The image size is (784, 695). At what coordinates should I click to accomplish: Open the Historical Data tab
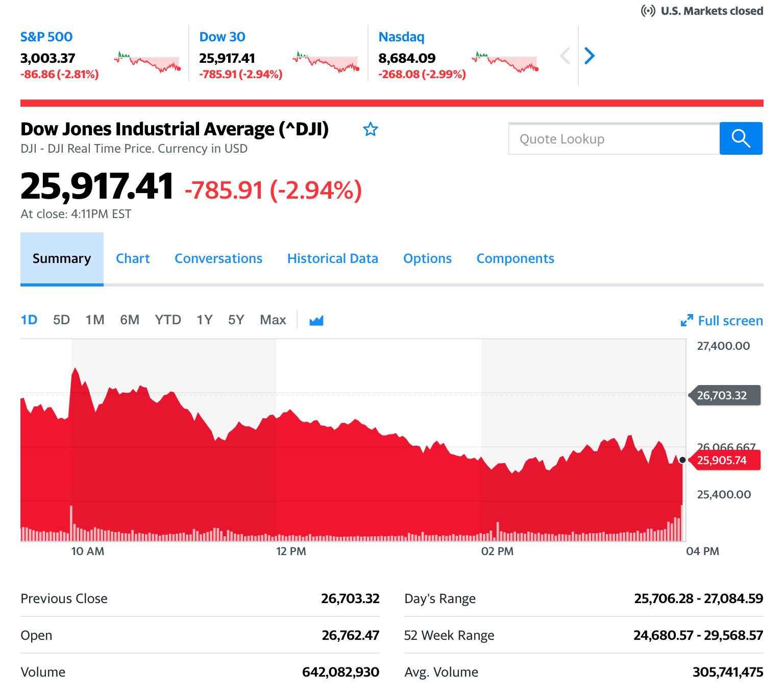coord(332,259)
